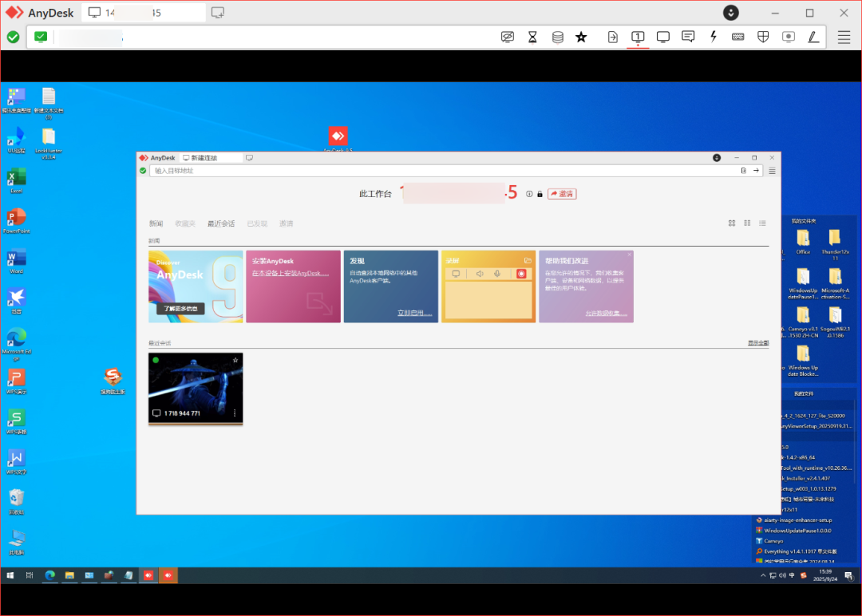Switch to the 收藏夹 tab
This screenshot has width=862, height=616.
184,223
